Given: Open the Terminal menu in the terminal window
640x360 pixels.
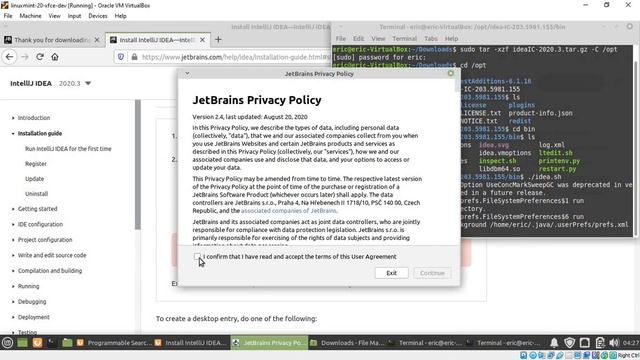Looking at the screenshot, I should (x=404, y=39).
